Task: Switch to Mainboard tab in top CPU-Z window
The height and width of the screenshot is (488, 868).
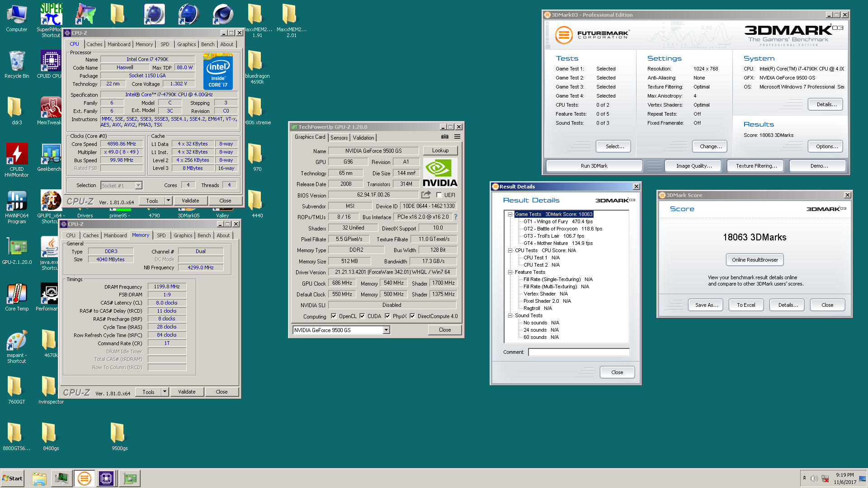Action: point(119,44)
